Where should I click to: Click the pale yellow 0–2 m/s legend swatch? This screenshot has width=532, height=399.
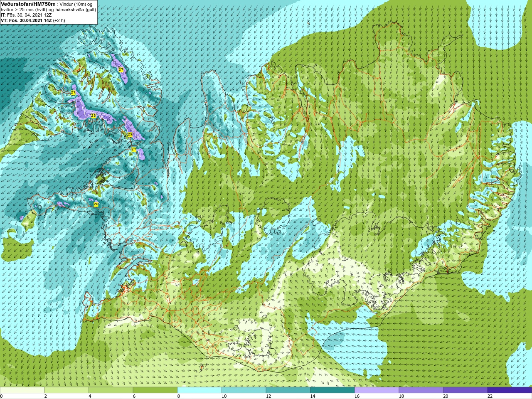point(22,390)
